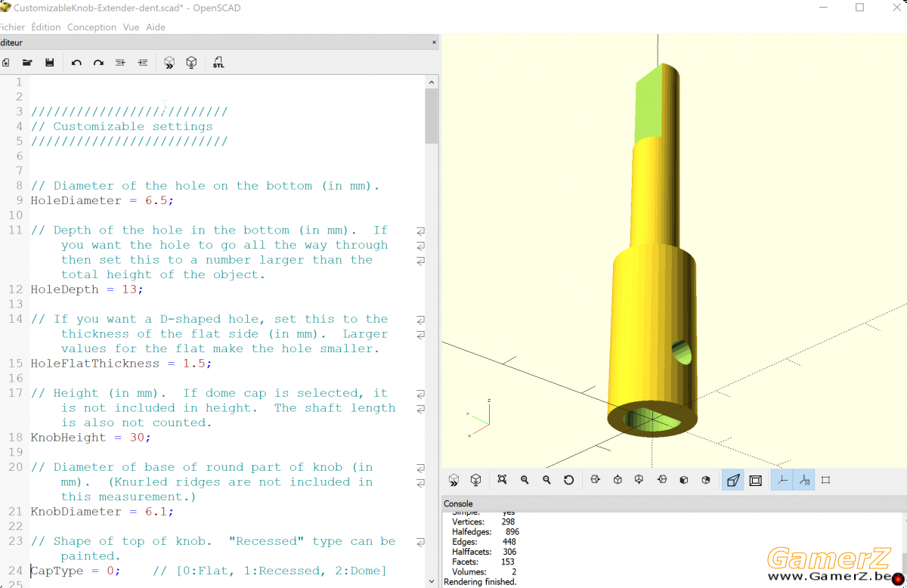This screenshot has width=907, height=588.
Task: Click the line 'HoleFlatThickness = 1.5;'
Action: pos(121,364)
